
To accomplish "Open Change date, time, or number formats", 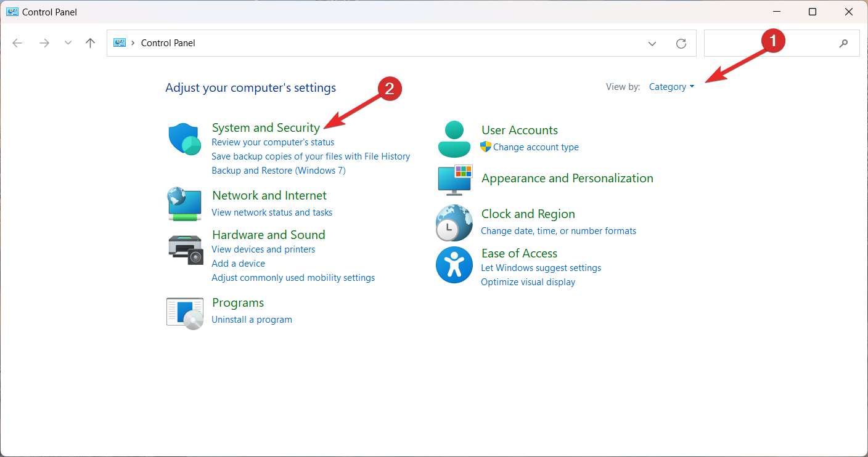I will click(559, 231).
